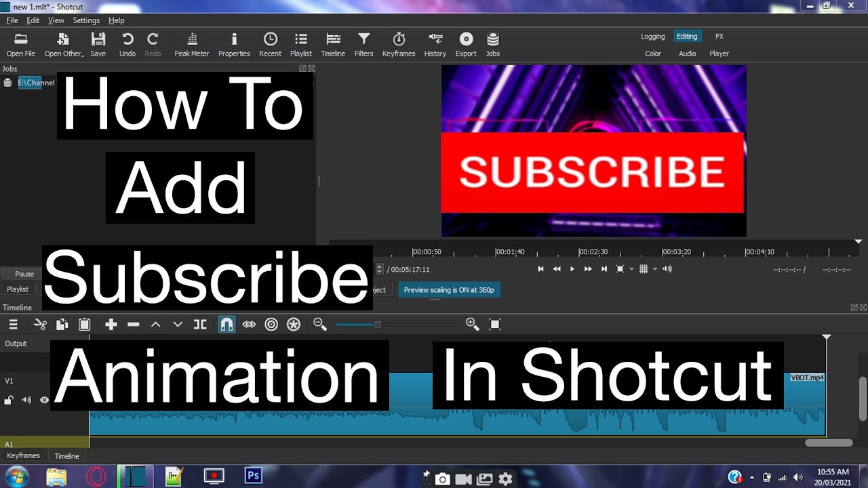Screen dimensions: 868x488
Task: Open the View menu
Action: pos(56,20)
